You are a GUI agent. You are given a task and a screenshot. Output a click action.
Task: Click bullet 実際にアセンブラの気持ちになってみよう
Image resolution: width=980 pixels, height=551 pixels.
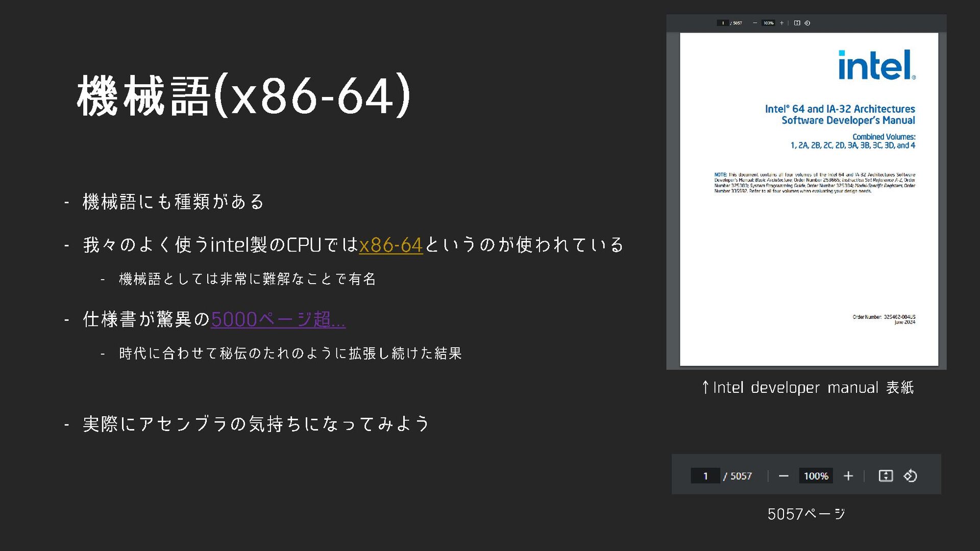pos(256,423)
